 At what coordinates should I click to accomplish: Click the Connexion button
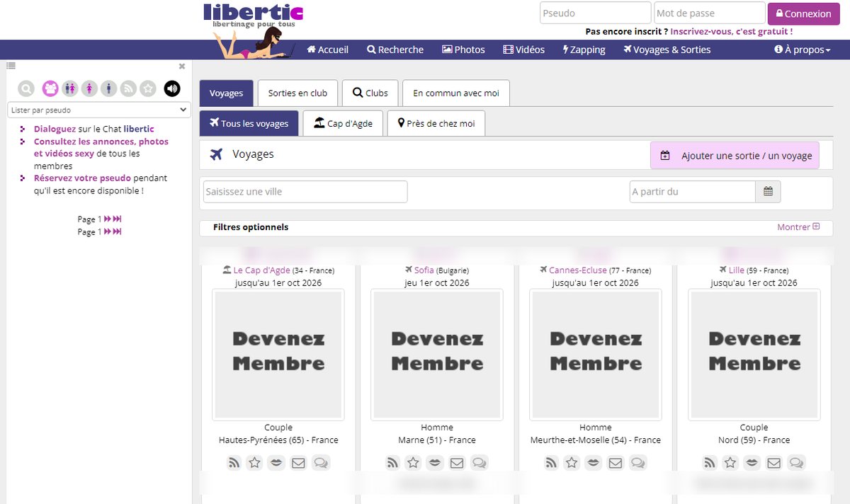click(x=804, y=13)
